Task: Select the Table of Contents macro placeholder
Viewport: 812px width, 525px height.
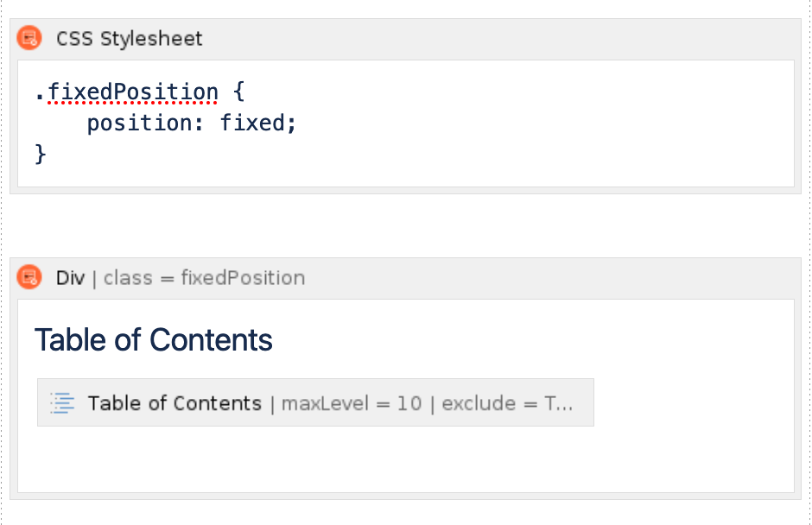Action: (315, 402)
